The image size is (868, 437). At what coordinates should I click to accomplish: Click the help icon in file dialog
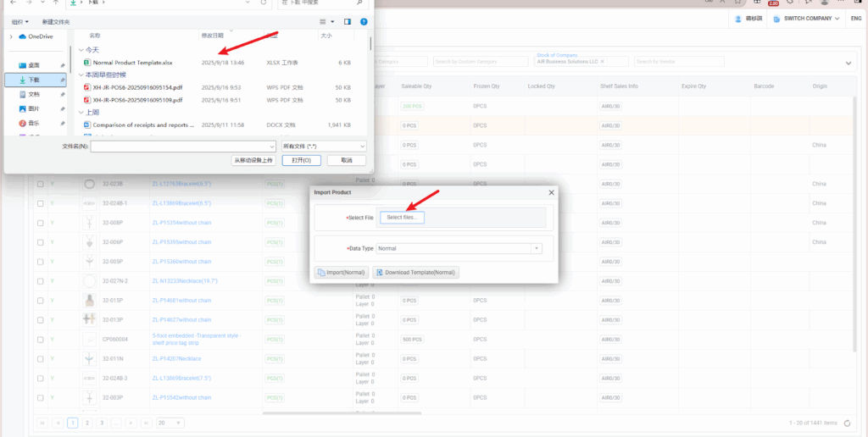point(364,21)
